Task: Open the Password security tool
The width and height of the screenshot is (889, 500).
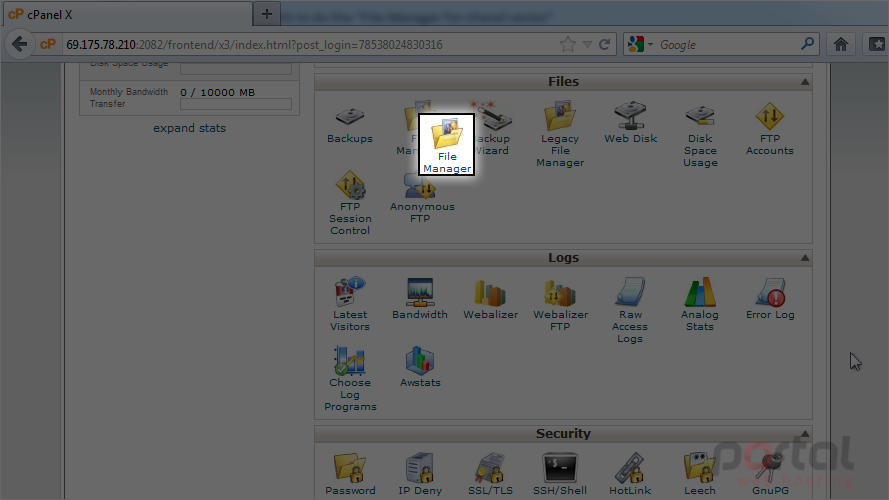Action: (350, 474)
